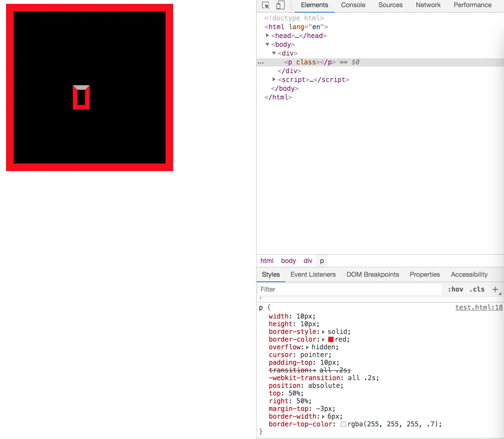Select the Styles pane tab
504x439 pixels.
271,275
